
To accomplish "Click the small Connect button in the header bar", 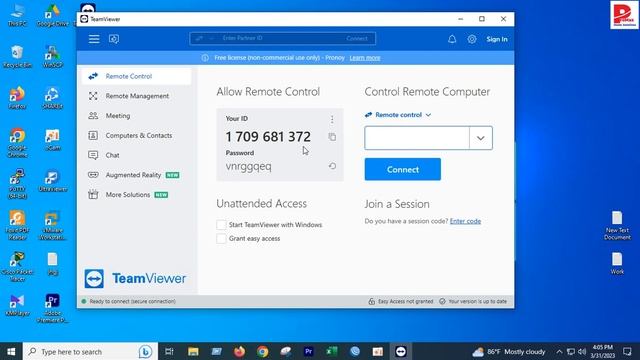I will pos(357,38).
